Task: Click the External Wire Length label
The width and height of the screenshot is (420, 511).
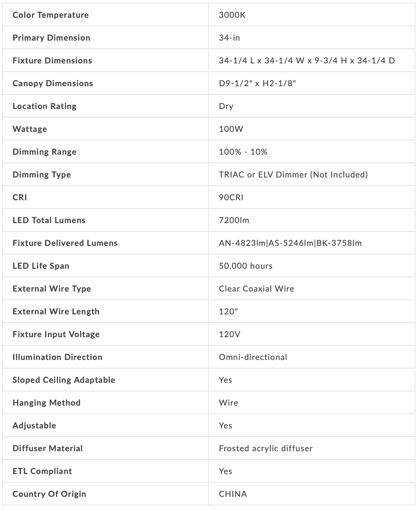Action: click(56, 312)
